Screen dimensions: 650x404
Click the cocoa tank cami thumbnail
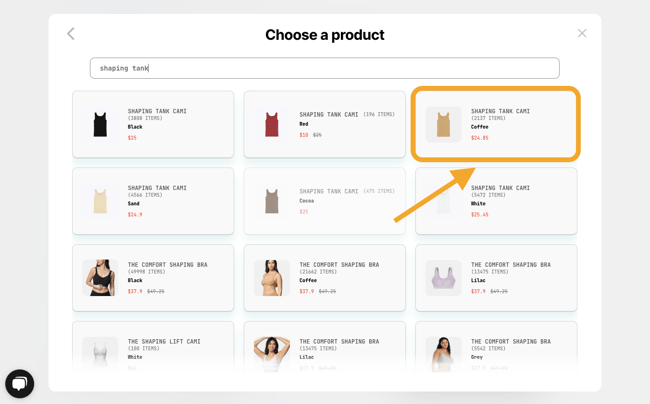coord(272,201)
